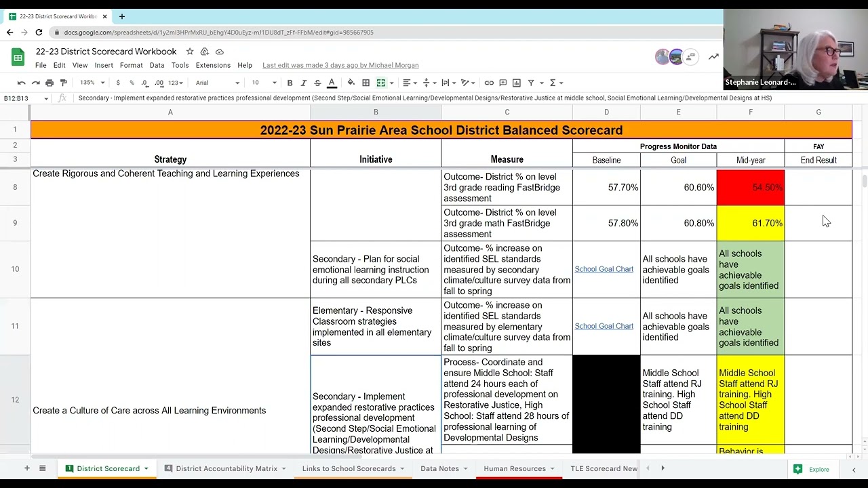Click the Insert link icon

click(x=489, y=83)
